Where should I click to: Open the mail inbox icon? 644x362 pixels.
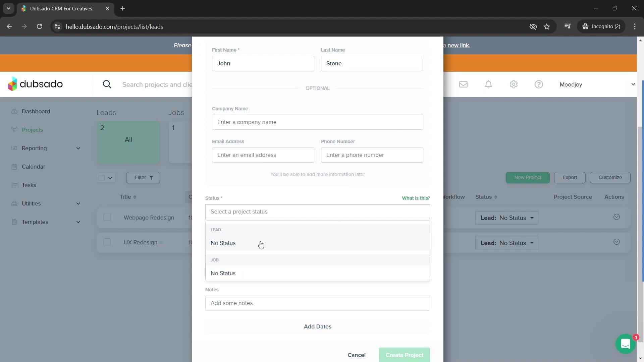pos(463,84)
